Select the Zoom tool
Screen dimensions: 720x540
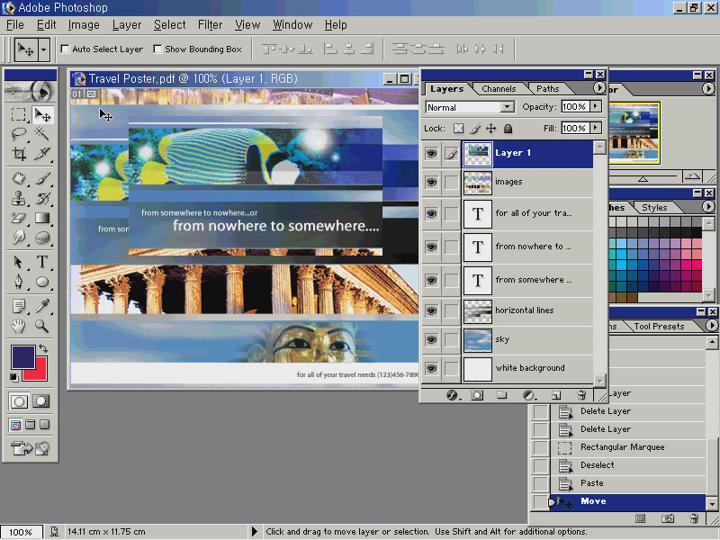(x=42, y=326)
